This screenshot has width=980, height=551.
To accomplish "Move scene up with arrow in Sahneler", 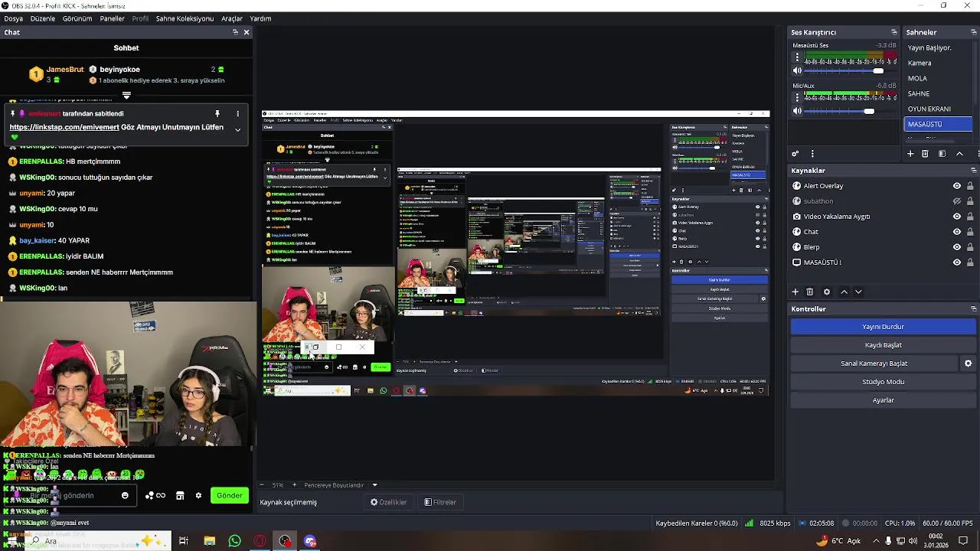I will coord(959,154).
